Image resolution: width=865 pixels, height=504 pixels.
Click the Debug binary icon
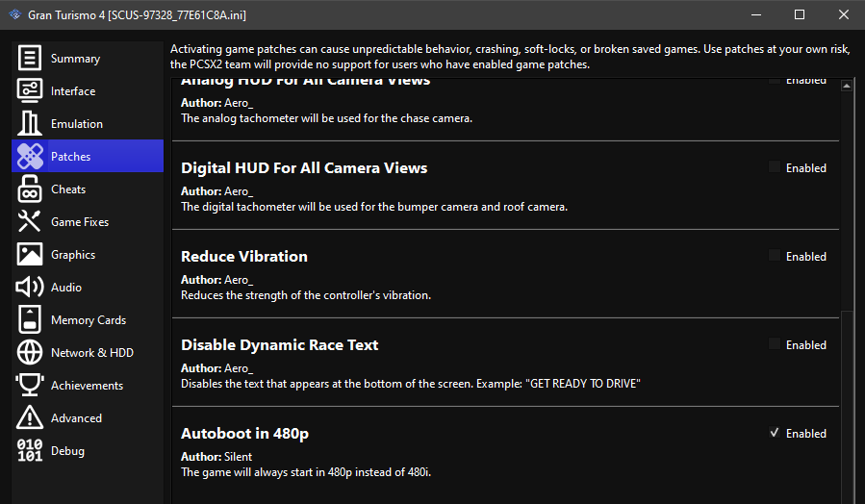click(x=30, y=450)
